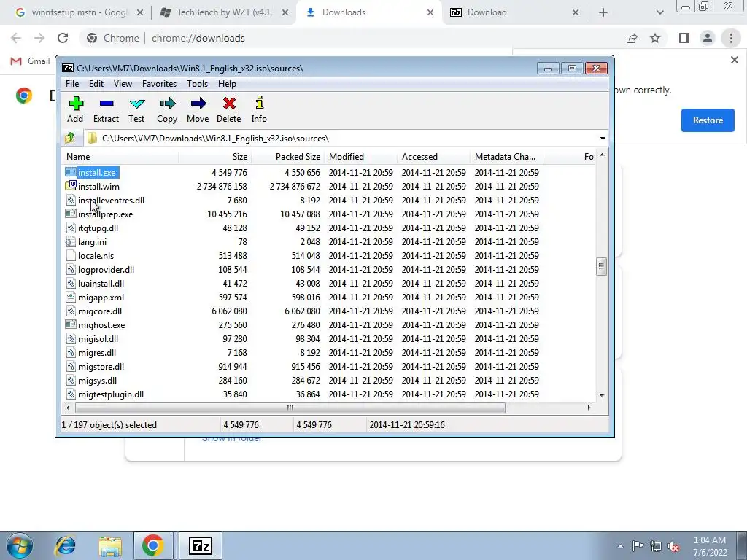747x560 pixels.
Task: Bookmark this page with star icon
Action: point(655,38)
